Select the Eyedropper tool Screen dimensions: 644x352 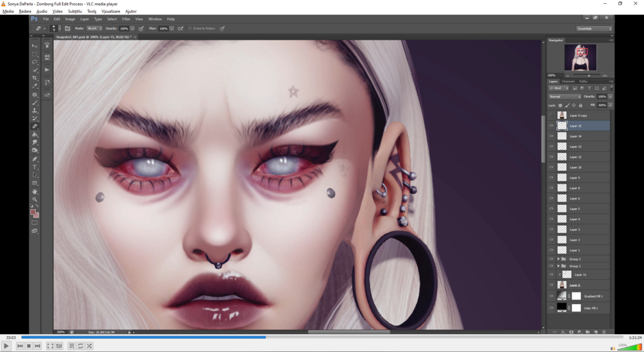coord(35,86)
